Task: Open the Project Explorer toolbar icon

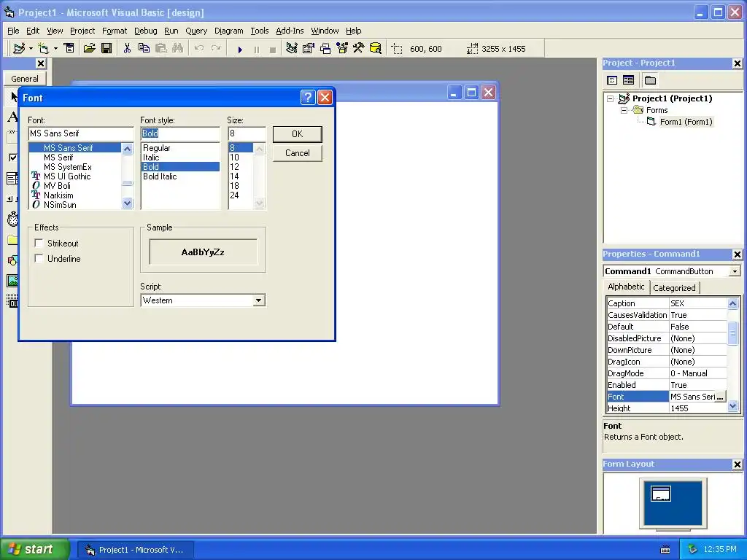Action: click(292, 48)
